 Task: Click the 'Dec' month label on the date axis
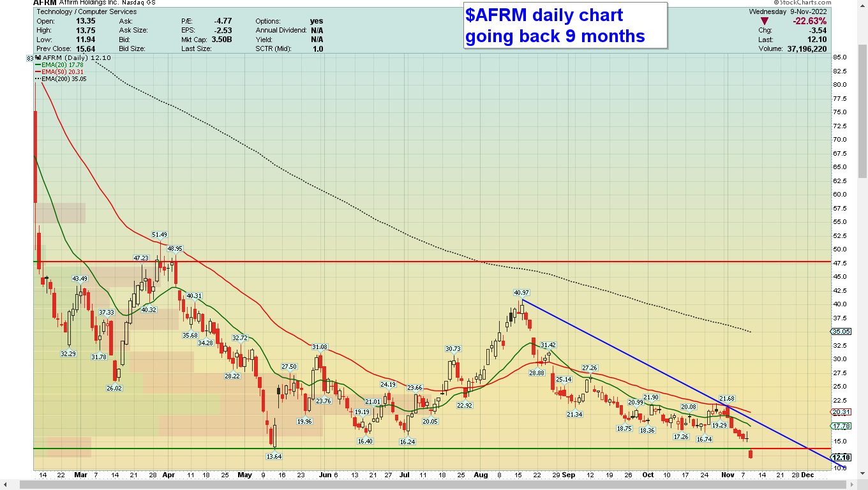pyautogui.click(x=807, y=475)
